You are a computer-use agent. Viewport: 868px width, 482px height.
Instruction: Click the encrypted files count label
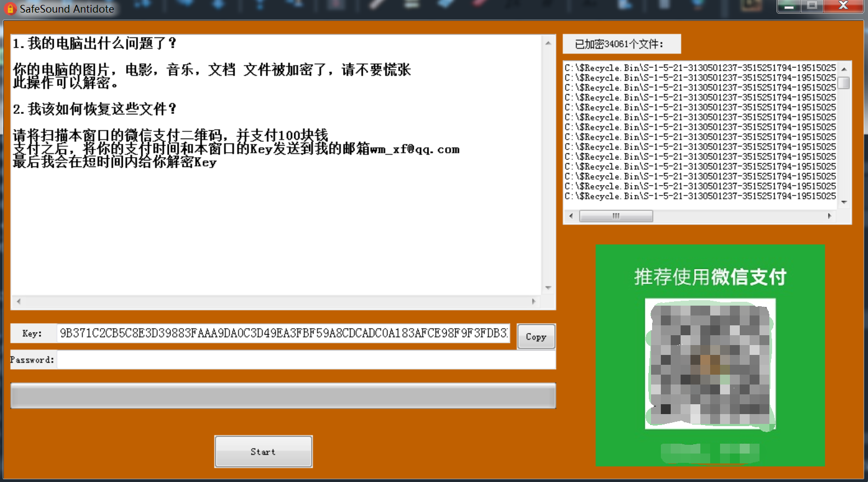pyautogui.click(x=621, y=44)
